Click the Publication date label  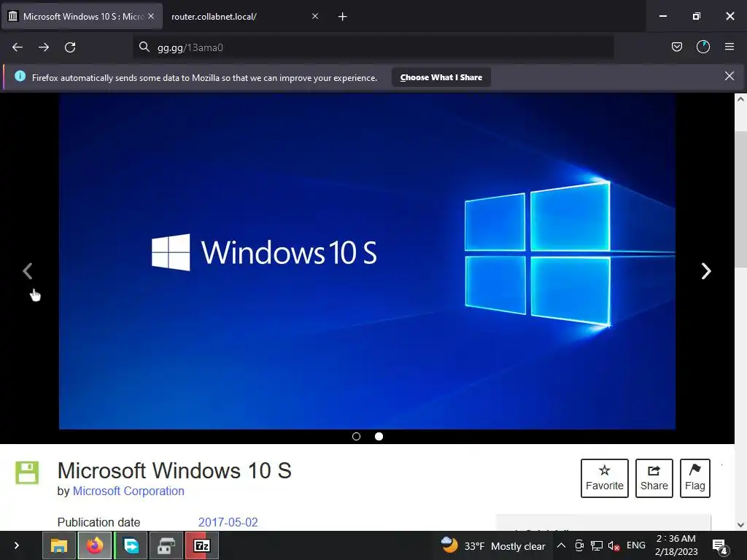(x=98, y=522)
